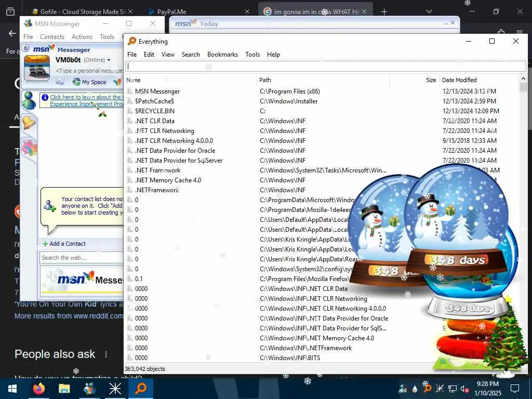Click the VM0b0t display picture
Image resolution: width=532 pixels, height=399 pixels.
(37, 68)
